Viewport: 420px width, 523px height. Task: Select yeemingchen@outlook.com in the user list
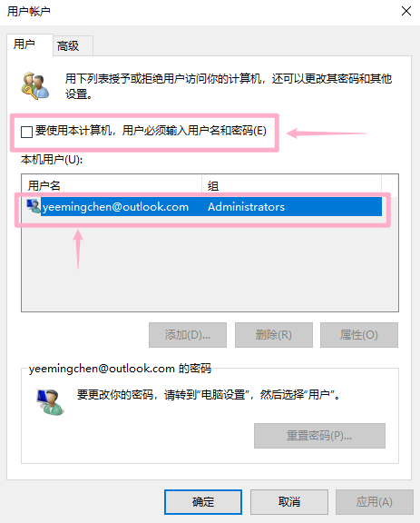pos(116,207)
